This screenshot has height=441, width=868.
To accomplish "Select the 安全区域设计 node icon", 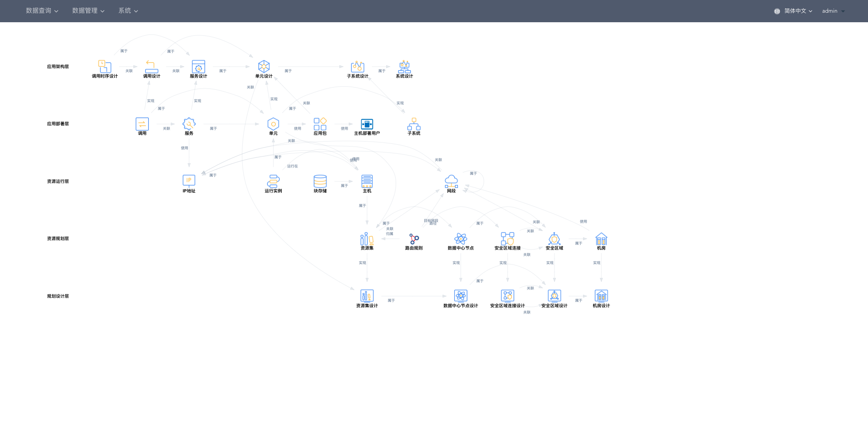I will (x=554, y=296).
